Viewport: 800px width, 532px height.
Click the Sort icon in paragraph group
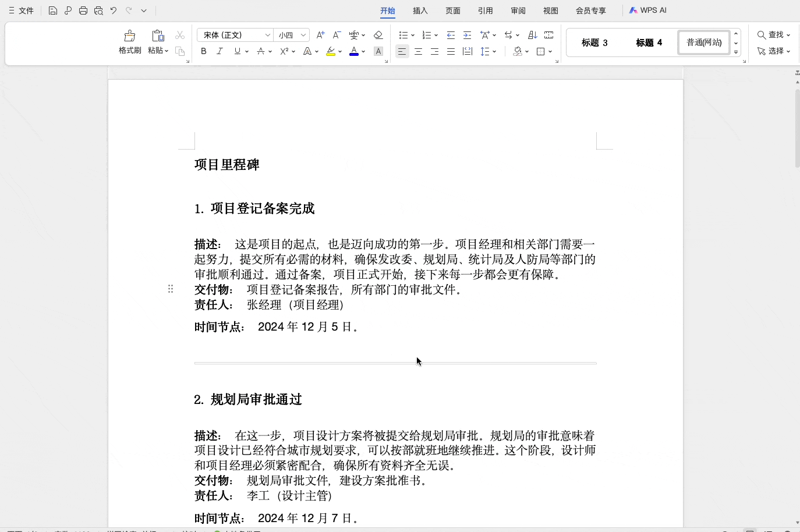tap(532, 35)
